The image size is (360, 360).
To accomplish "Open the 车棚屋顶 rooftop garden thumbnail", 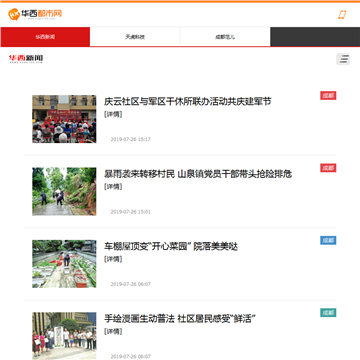I will [64, 264].
